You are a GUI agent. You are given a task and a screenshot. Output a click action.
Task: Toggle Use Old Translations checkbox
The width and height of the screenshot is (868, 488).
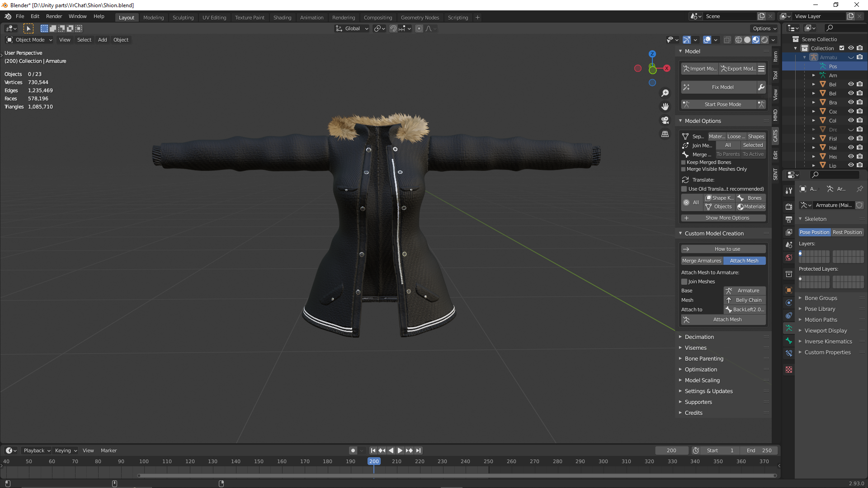684,189
